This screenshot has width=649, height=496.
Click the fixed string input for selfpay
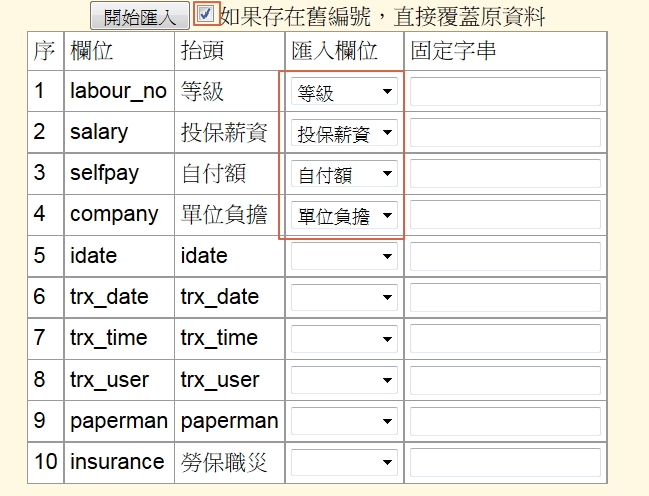click(x=505, y=174)
